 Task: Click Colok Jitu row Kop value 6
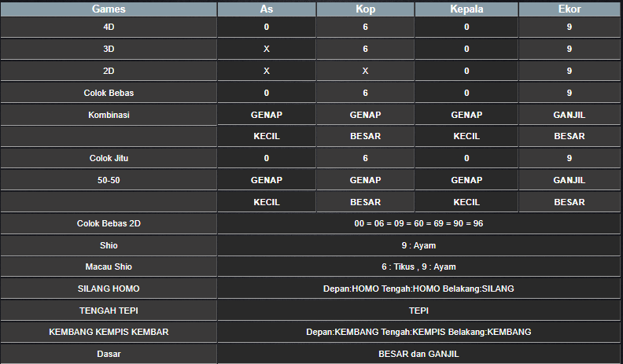tap(365, 158)
